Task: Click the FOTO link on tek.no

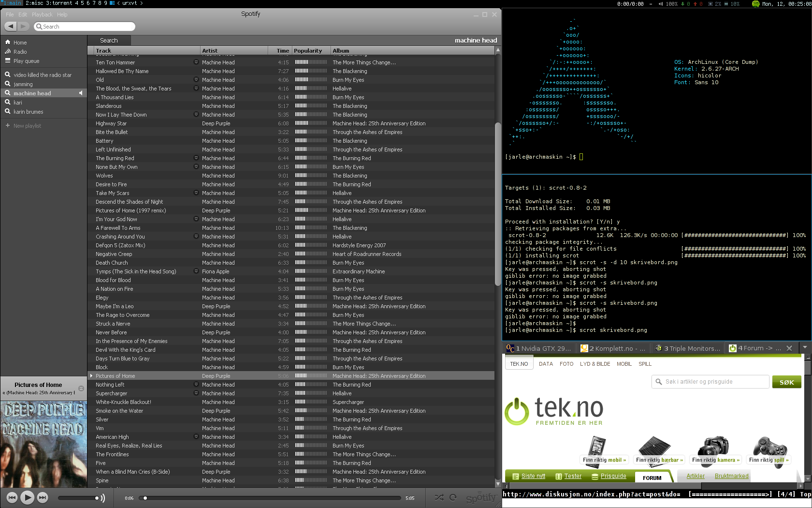Action: [x=566, y=364]
